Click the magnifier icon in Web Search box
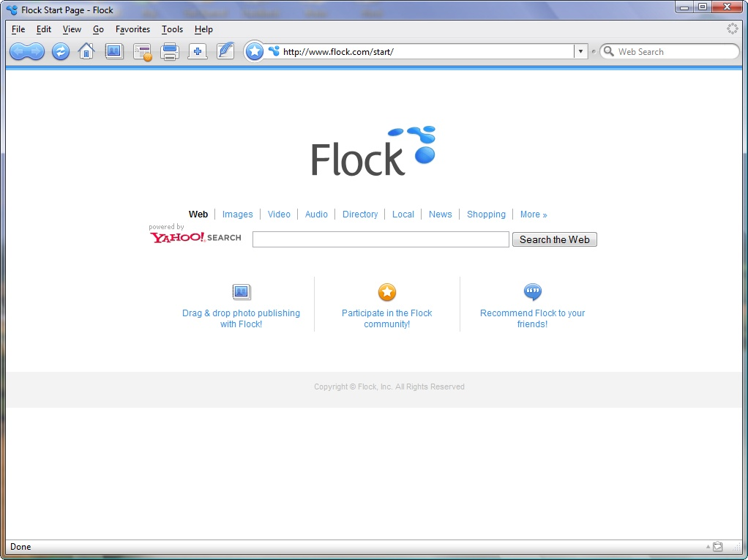 608,51
